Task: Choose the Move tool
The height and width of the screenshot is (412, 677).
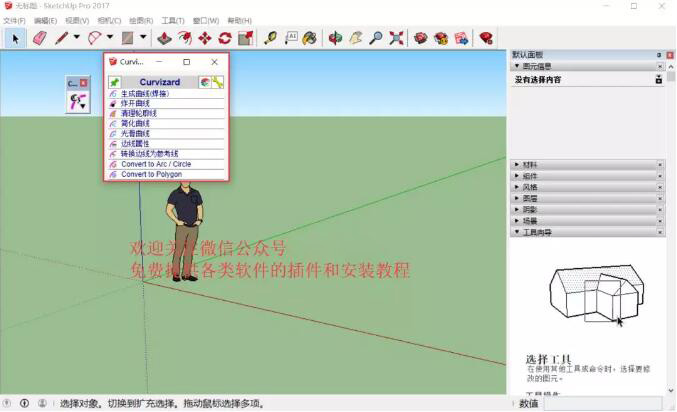Action: point(205,38)
